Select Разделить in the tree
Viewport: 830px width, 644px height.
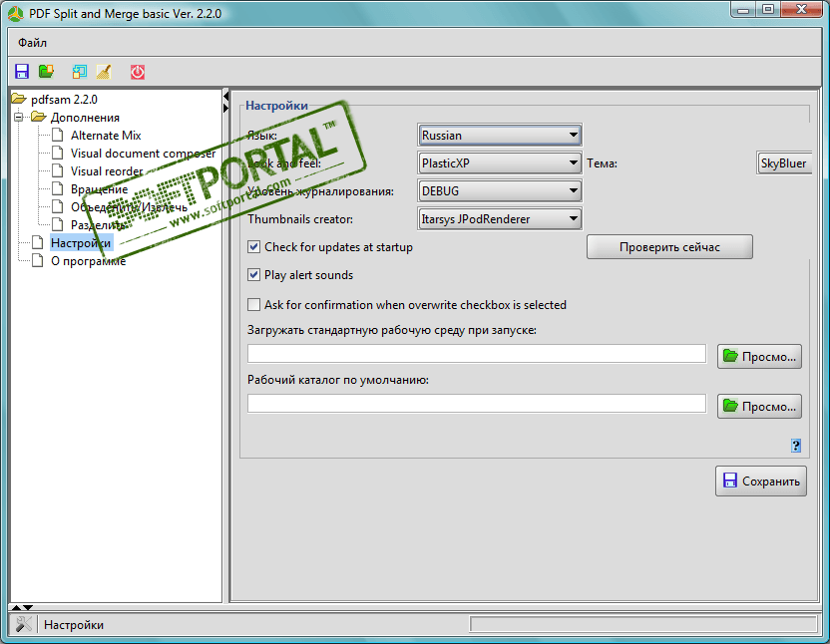pos(98,225)
